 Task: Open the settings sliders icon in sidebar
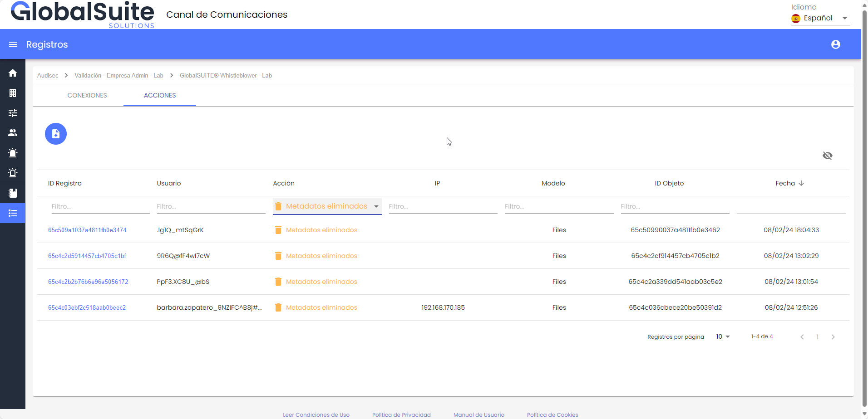pyautogui.click(x=13, y=113)
